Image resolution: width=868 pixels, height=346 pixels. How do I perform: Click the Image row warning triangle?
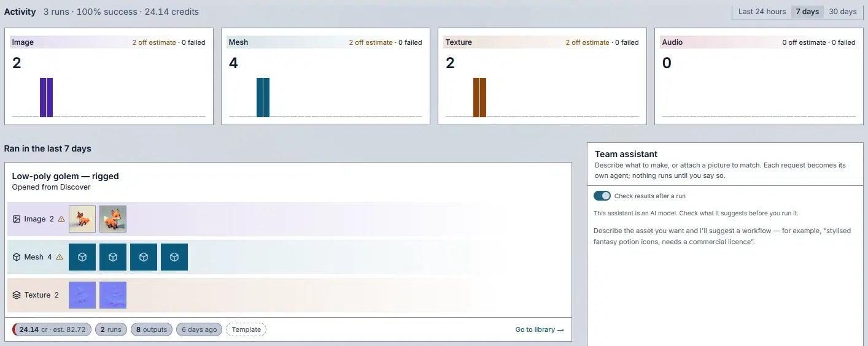pos(61,219)
